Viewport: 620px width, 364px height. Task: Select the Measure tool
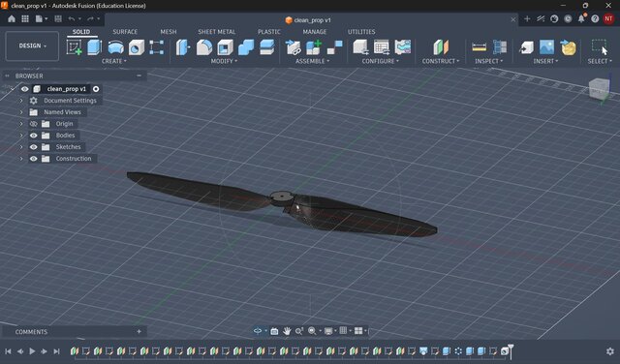[480, 47]
